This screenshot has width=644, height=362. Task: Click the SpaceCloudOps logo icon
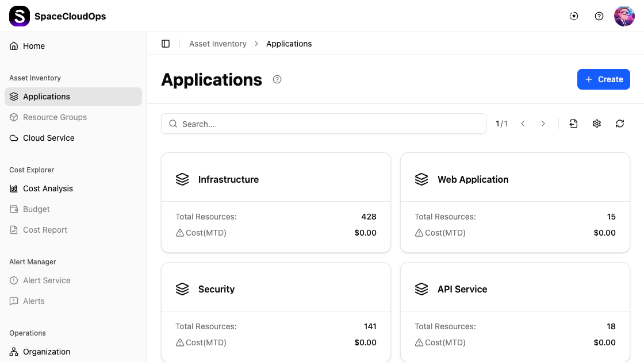[x=20, y=16]
